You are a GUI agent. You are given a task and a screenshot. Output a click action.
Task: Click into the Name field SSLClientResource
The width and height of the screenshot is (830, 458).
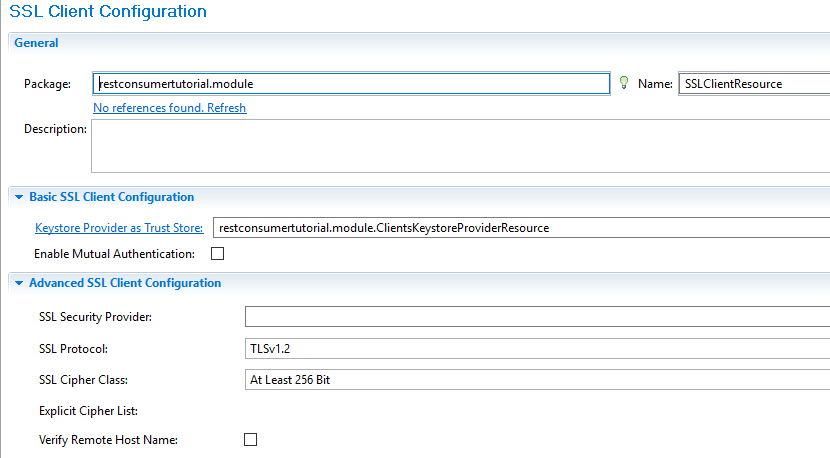[754, 84]
